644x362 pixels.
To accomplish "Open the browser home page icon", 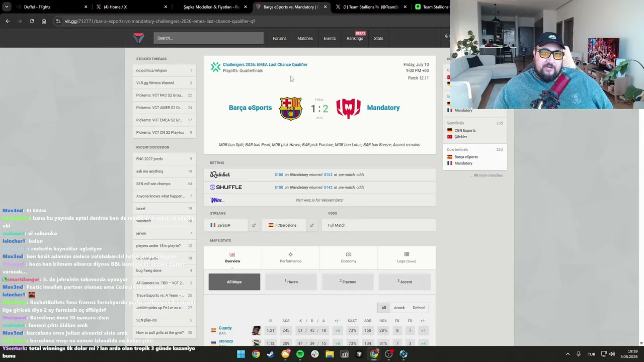I will [44, 21].
